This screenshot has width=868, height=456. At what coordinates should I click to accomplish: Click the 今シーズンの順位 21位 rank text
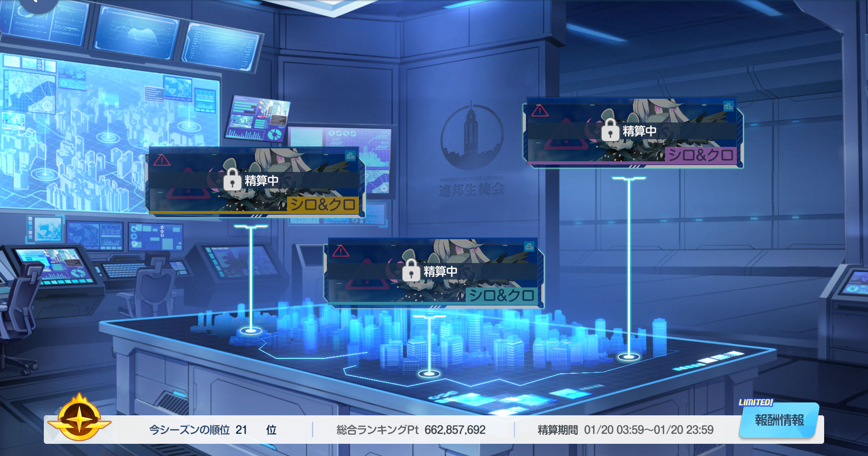point(212,430)
